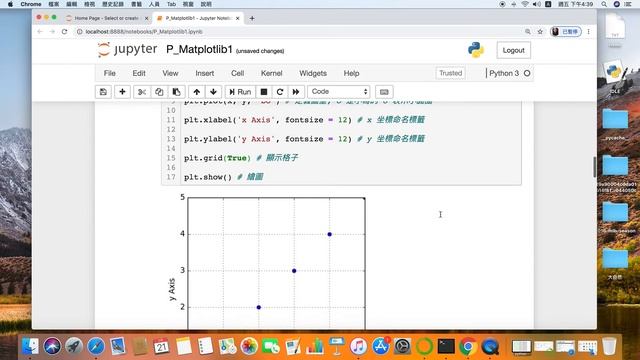Image resolution: width=640 pixels, height=360 pixels.
Task: Open Chrome from the Dock
Action: click(468, 347)
